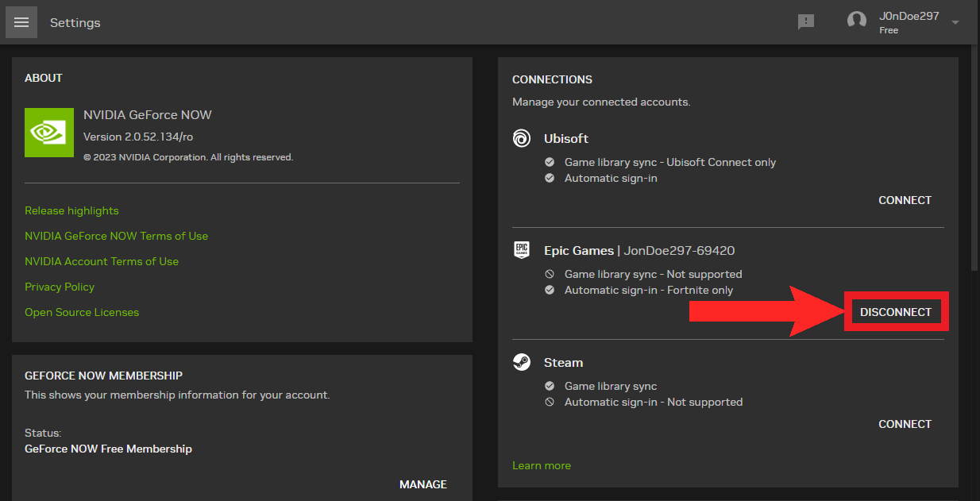Open the Release highlights link
980x501 pixels.
(71, 210)
